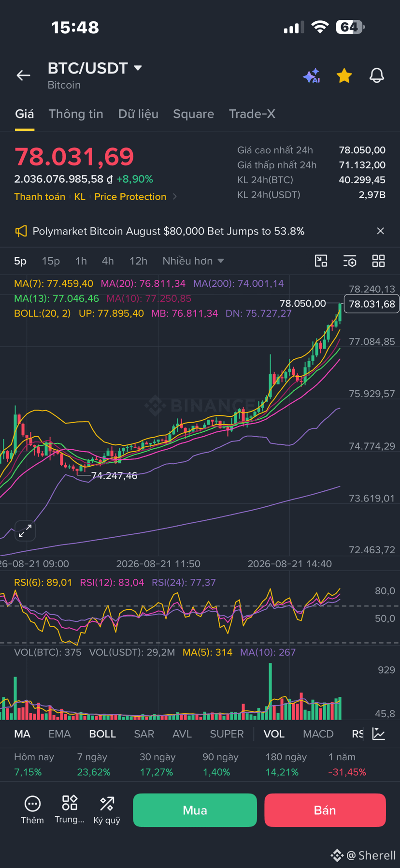
Task: Expand the BTC/USDT pair dropdown
Action: coord(138,68)
